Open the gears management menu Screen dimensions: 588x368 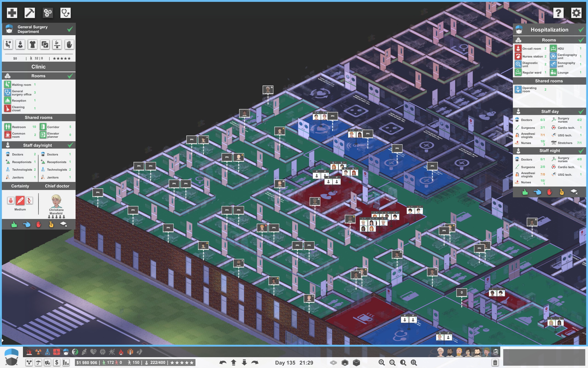click(x=48, y=13)
